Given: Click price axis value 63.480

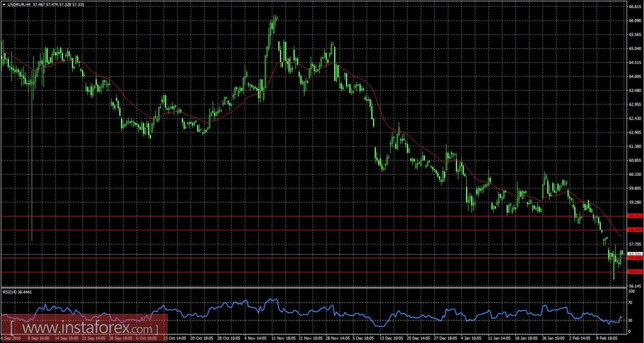Looking at the screenshot, I should pos(636,91).
